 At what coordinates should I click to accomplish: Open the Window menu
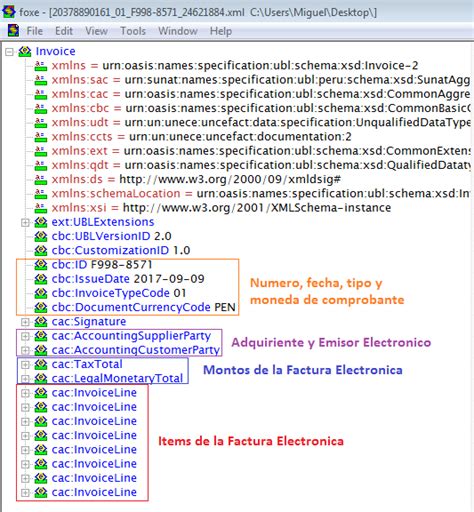[x=178, y=31]
